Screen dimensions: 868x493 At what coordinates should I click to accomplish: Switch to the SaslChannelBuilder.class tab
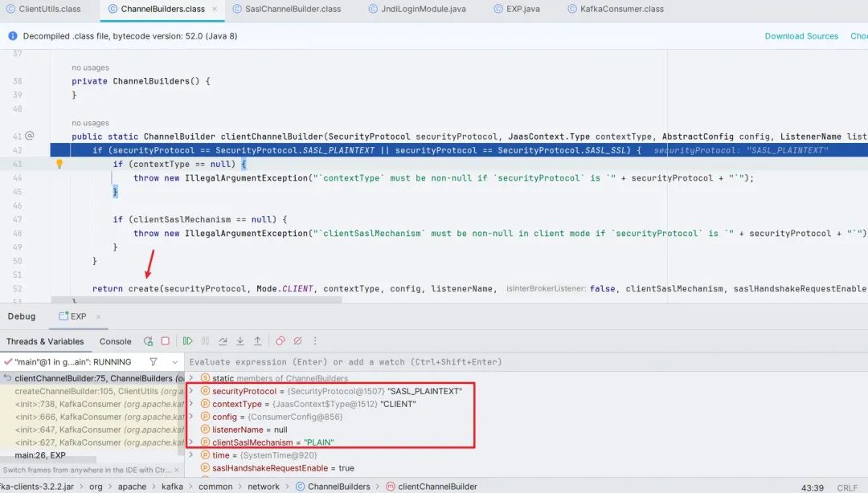pos(287,9)
